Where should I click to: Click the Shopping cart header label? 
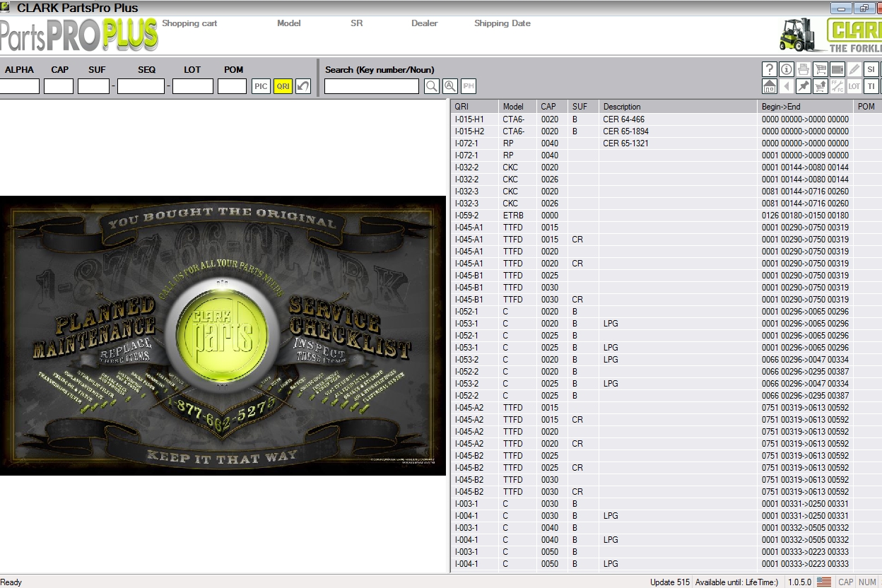click(189, 23)
